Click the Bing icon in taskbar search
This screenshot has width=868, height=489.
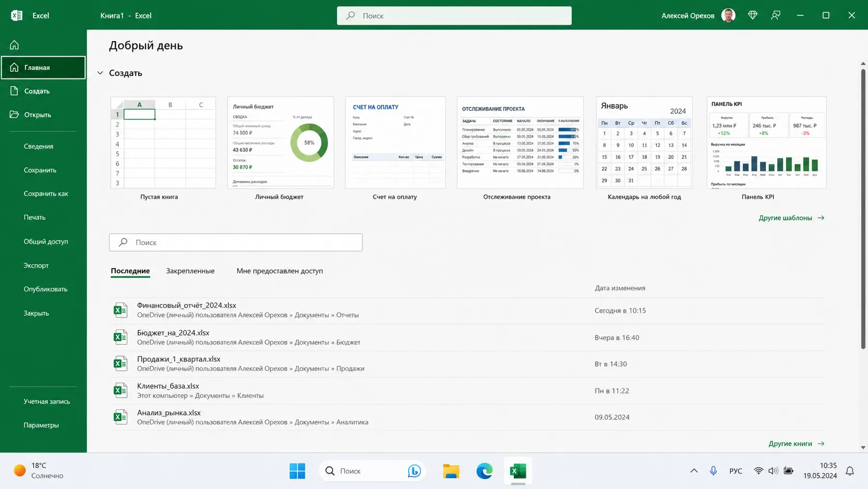tap(414, 471)
